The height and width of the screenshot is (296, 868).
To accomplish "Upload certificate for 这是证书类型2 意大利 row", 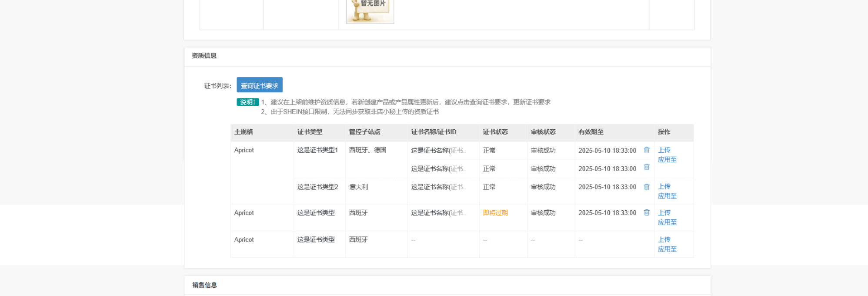I will pos(664,186).
